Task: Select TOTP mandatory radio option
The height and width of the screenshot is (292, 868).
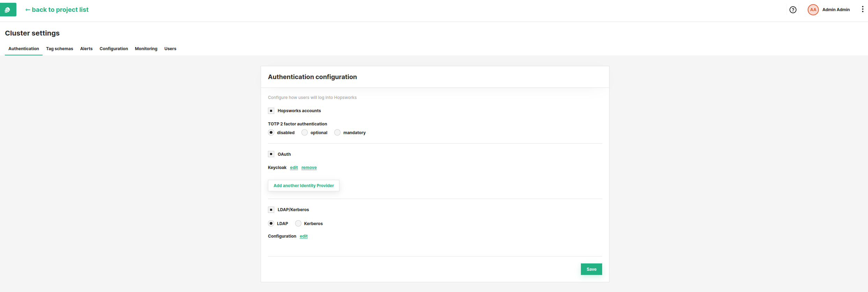Action: (337, 132)
